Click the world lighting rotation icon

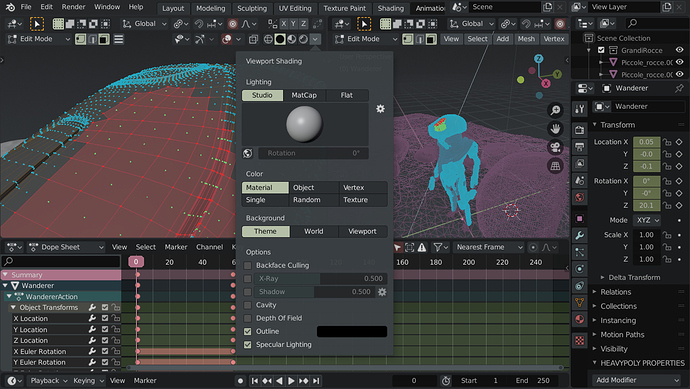[x=248, y=153]
